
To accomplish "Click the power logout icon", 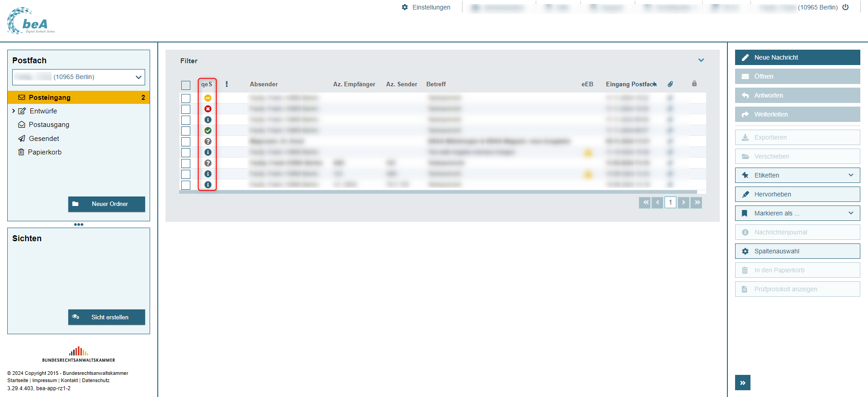I will [845, 7].
